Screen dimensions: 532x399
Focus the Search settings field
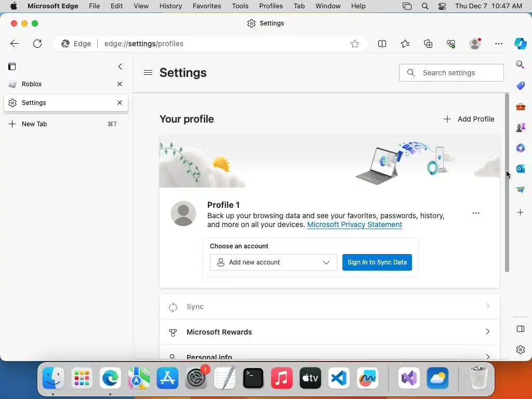pos(451,73)
